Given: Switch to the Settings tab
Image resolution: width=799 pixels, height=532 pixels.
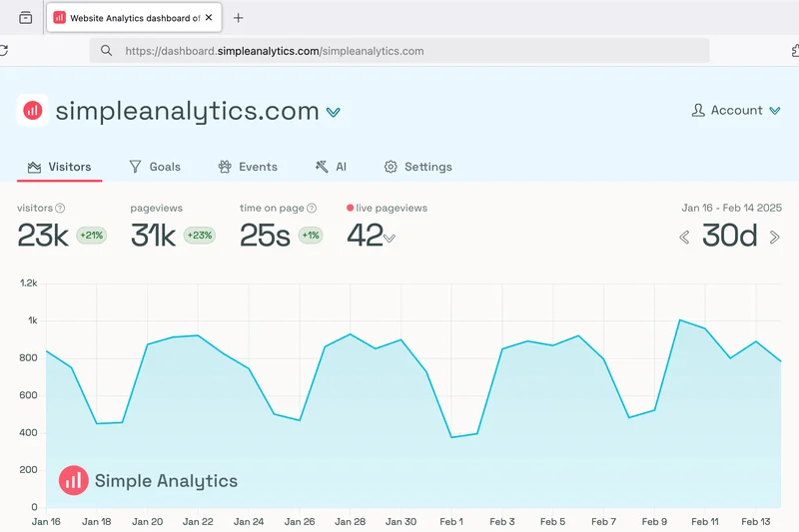Looking at the screenshot, I should [417, 167].
